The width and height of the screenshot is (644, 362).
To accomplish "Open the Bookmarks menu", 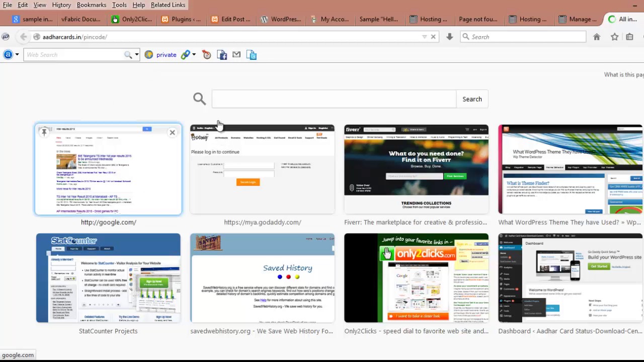I will tap(92, 5).
